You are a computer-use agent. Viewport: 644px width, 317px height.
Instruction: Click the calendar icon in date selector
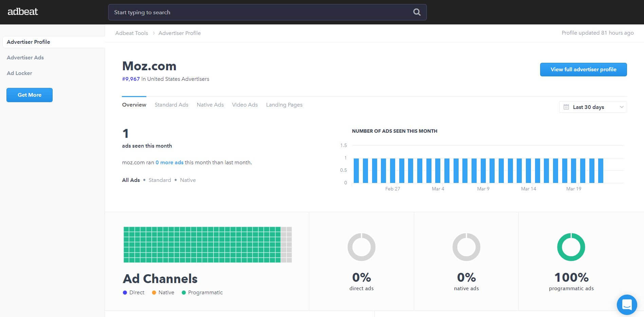click(566, 107)
